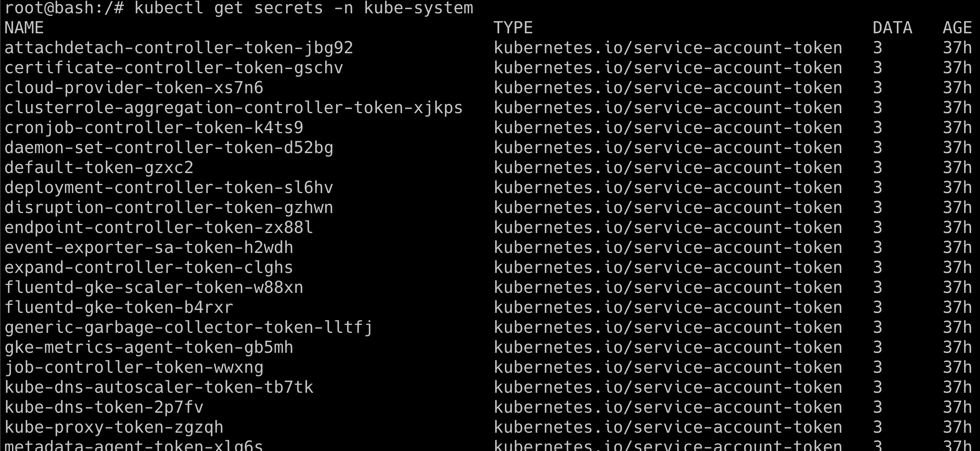Click daemon-set-controller-token-d52bg secret name
This screenshot has height=451, width=980.
(x=169, y=148)
